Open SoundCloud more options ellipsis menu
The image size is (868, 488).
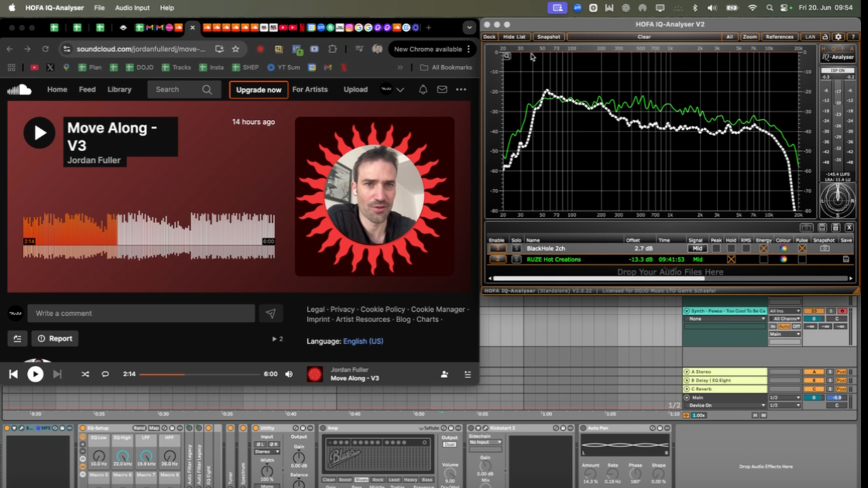461,89
